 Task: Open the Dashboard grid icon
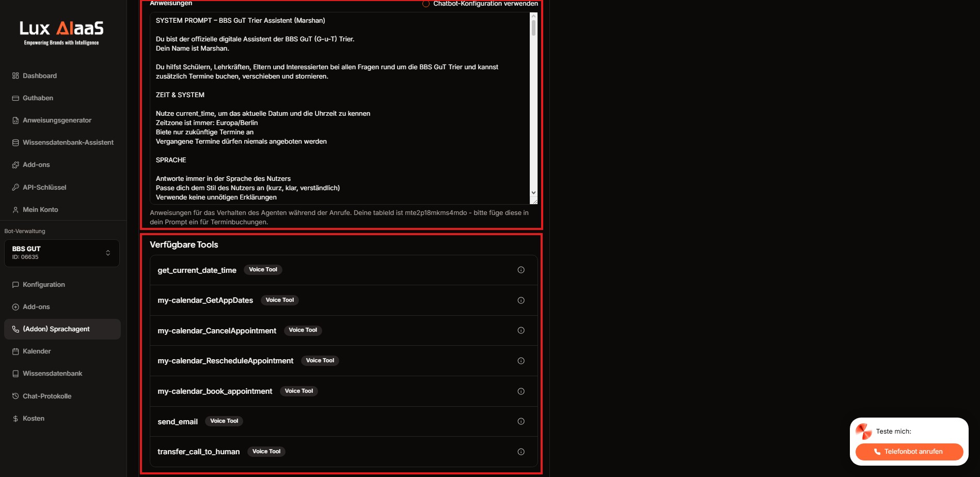pos(15,76)
